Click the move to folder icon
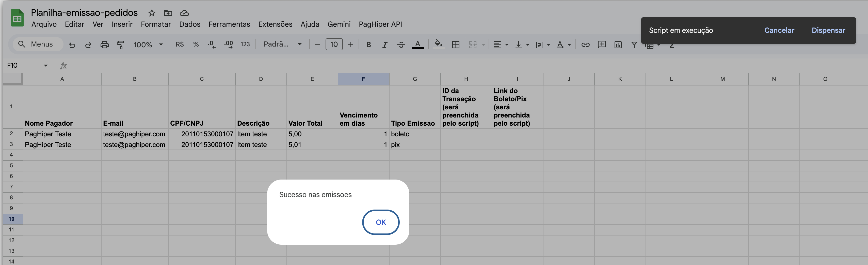 (x=168, y=13)
